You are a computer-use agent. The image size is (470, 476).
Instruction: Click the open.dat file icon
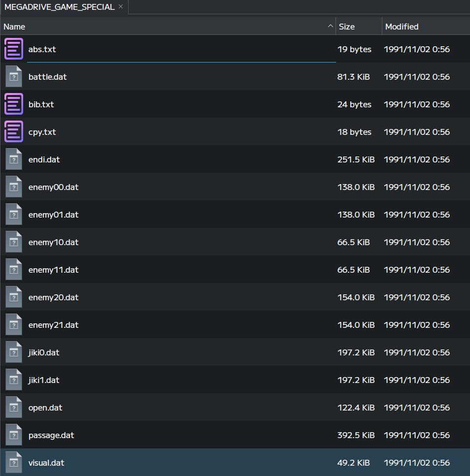tap(14, 408)
